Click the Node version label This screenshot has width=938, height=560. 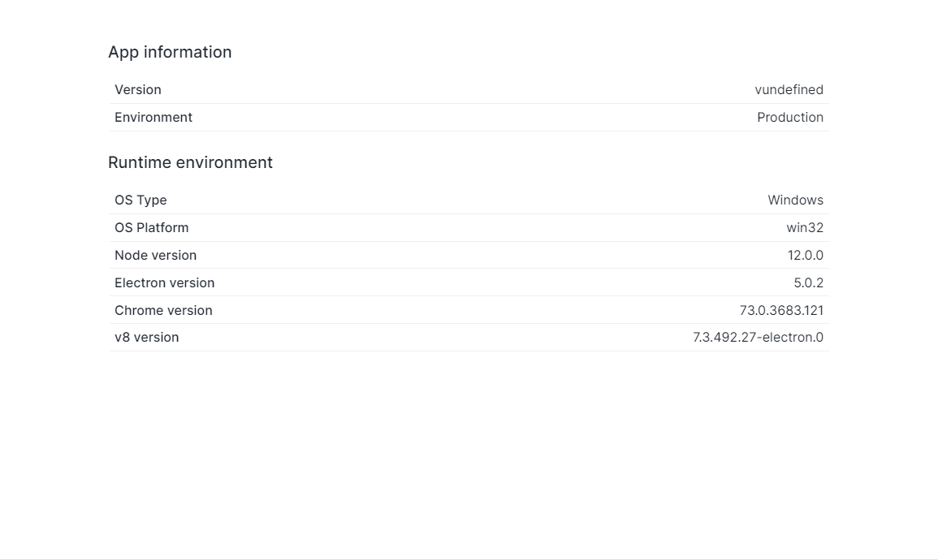tap(156, 255)
